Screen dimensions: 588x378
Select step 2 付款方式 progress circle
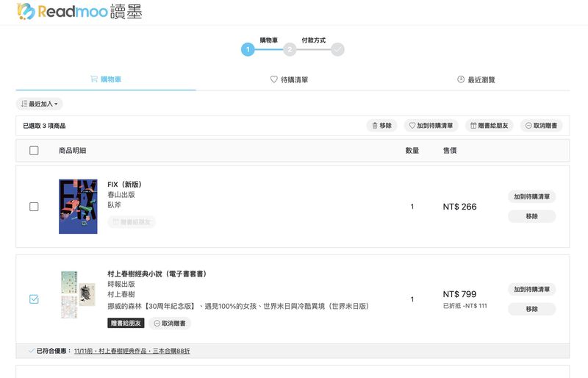click(x=290, y=49)
